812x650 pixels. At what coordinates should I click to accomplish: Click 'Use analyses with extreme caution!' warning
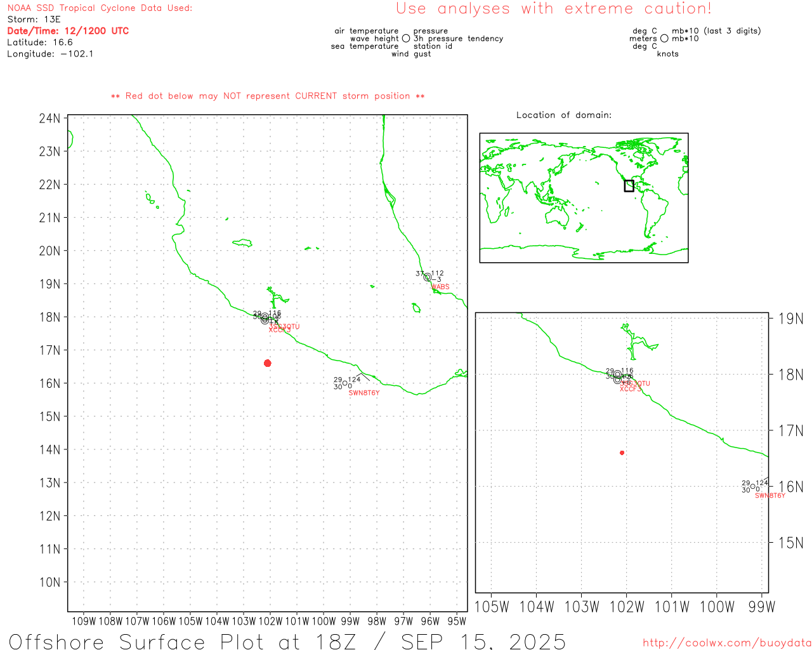tap(554, 9)
